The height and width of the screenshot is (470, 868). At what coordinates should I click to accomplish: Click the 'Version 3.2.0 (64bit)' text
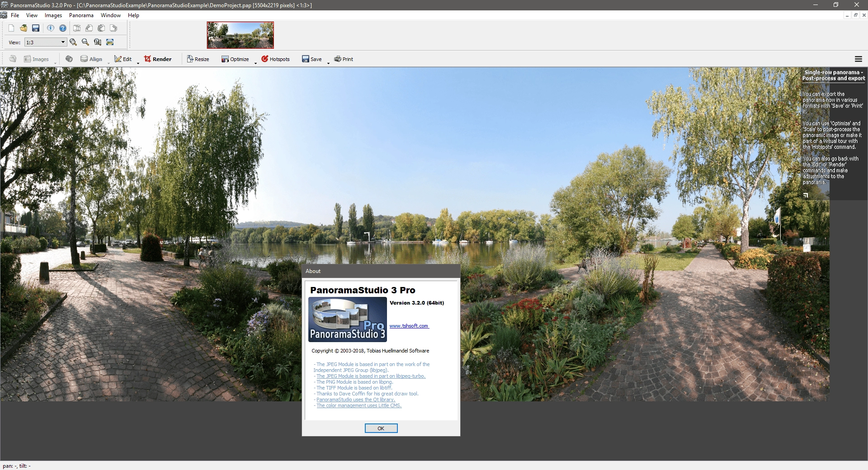tap(417, 303)
